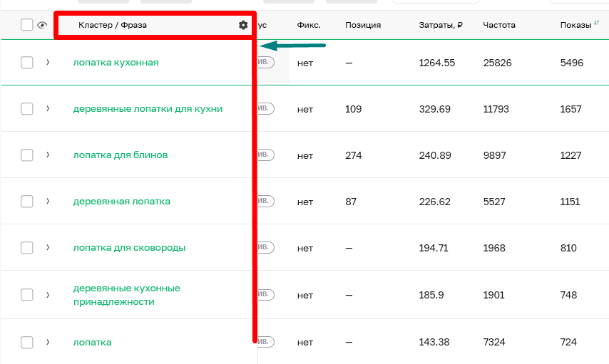The image size is (609, 364).
Task: Open the деревянная лопатка link
Action: [x=121, y=202]
